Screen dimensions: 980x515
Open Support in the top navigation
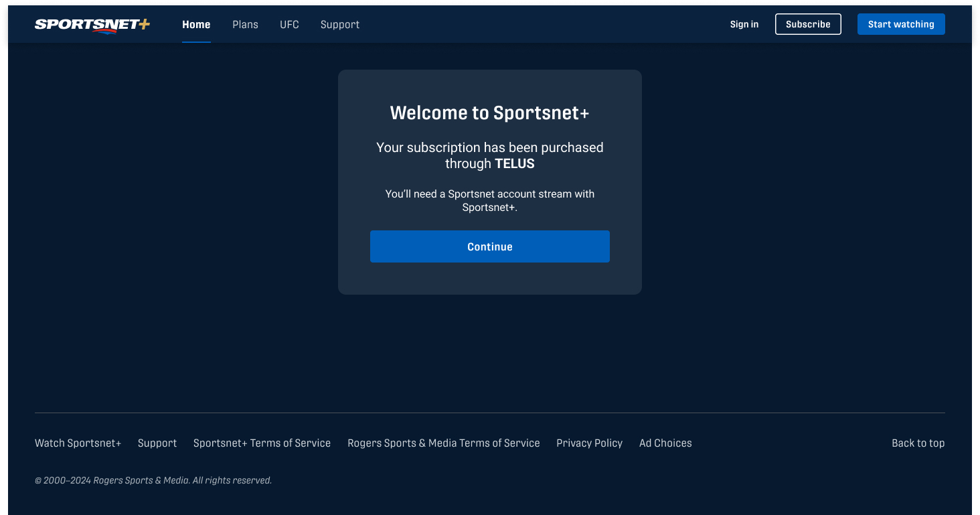(x=340, y=25)
